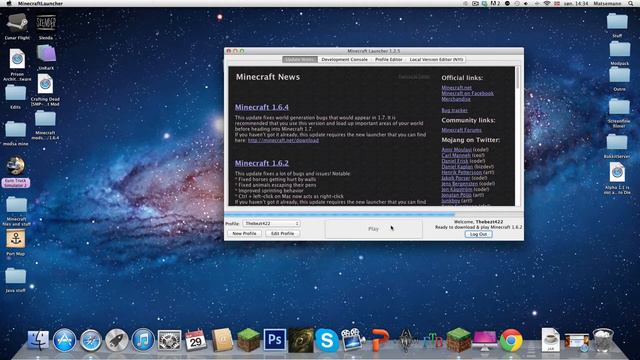The height and width of the screenshot is (360, 640).
Task: Open System Preferences gear icon in dock
Action: 169,340
